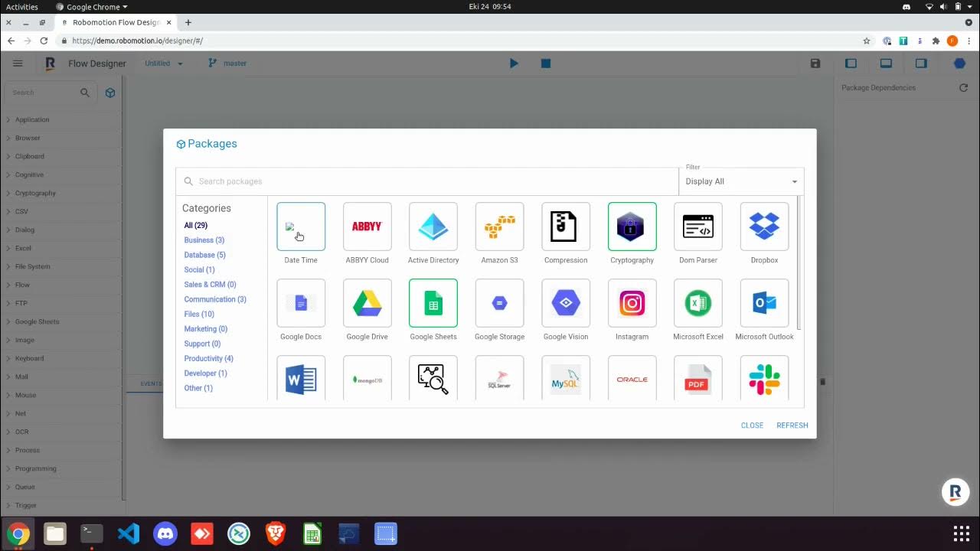
Task: Expand the Browser node group
Action: 61,139
